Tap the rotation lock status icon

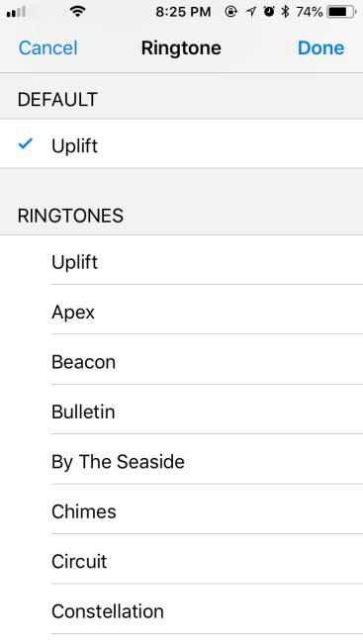[x=231, y=12]
